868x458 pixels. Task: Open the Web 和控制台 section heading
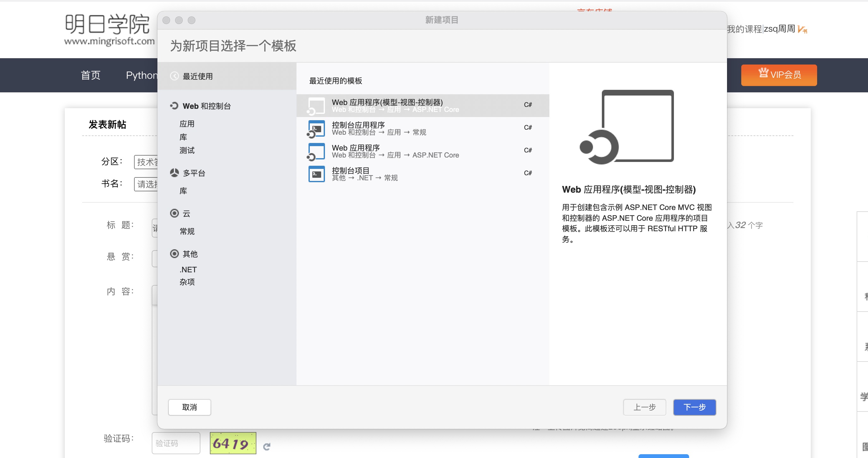(x=206, y=106)
